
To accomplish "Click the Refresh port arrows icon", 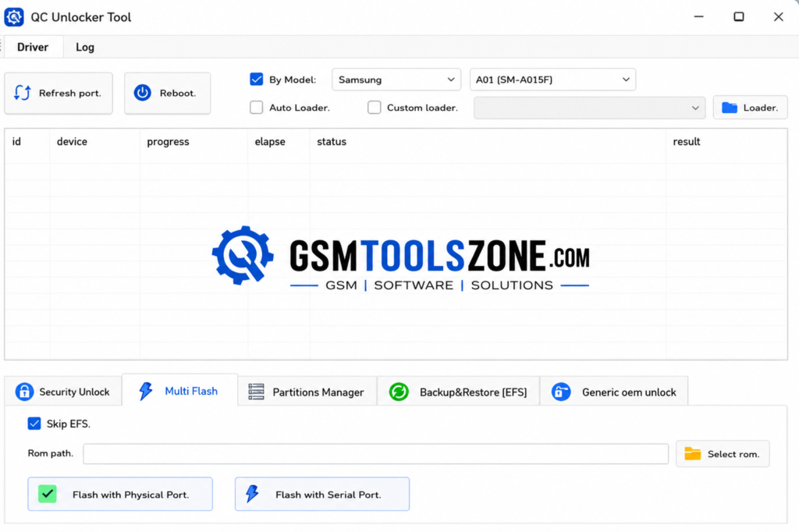I will point(22,93).
